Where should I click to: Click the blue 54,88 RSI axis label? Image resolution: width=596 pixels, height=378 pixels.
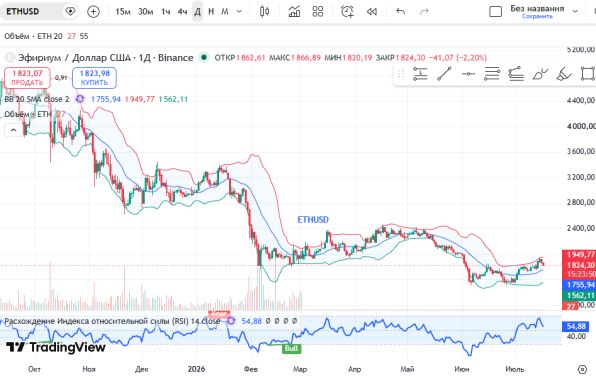(x=576, y=326)
